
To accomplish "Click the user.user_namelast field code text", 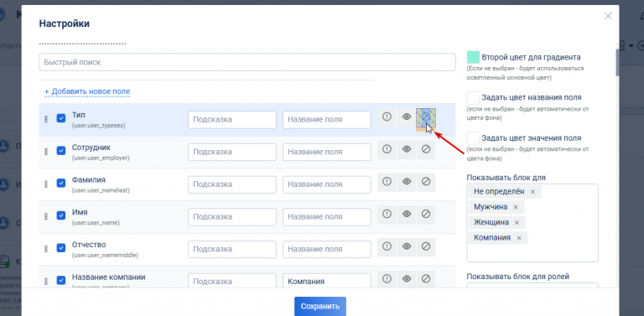I will point(101,190).
